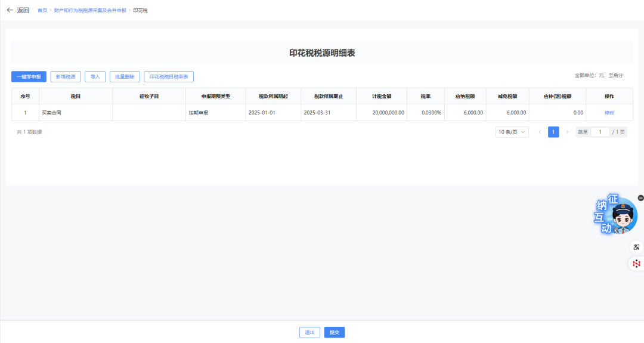Viewport: 644px width, 343px height.
Task: Click the 印花税 breadcrumb text
Action: point(140,10)
